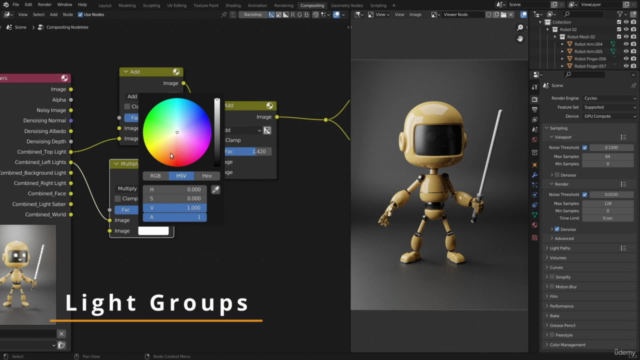Screen dimensions: 640x360
Task: Open the Modifier wrench properties tab
Action: click(535, 175)
